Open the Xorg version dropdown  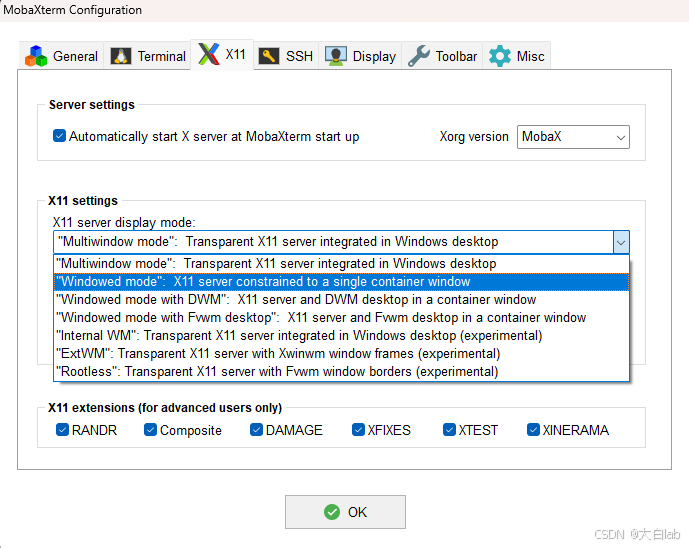pos(573,137)
